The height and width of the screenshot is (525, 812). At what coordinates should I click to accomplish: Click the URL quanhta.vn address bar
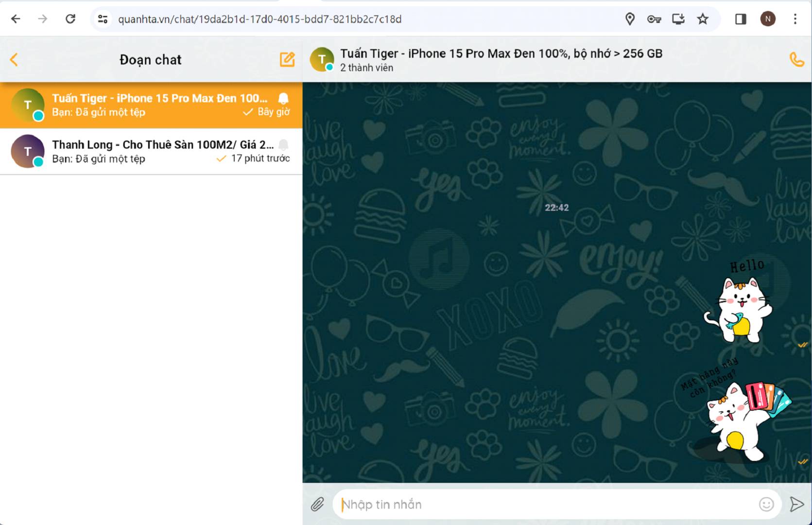(259, 19)
